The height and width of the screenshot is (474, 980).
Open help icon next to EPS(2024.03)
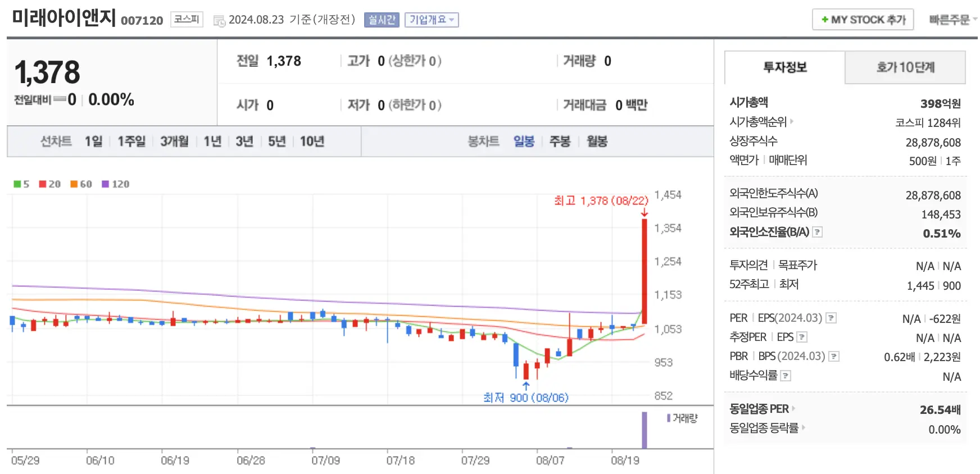tap(831, 318)
